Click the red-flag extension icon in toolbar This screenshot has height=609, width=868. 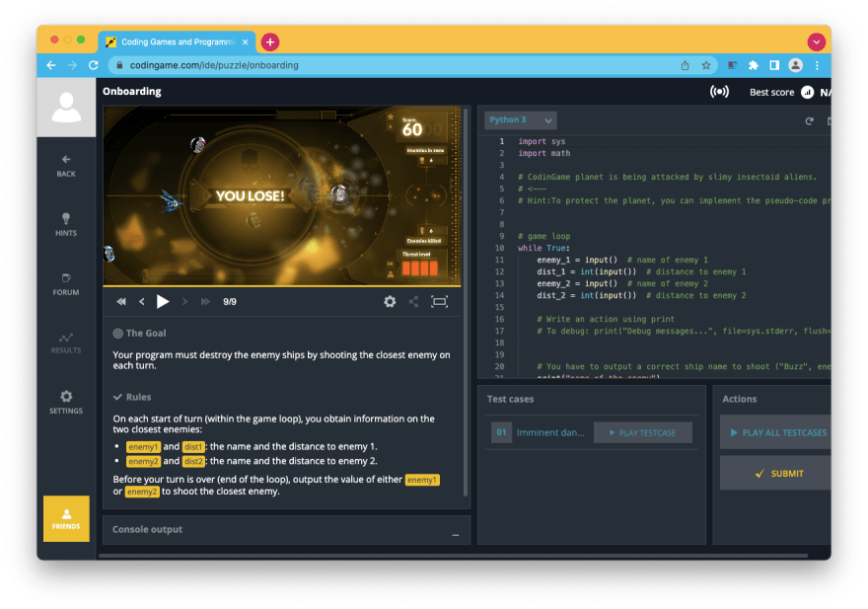[732, 65]
